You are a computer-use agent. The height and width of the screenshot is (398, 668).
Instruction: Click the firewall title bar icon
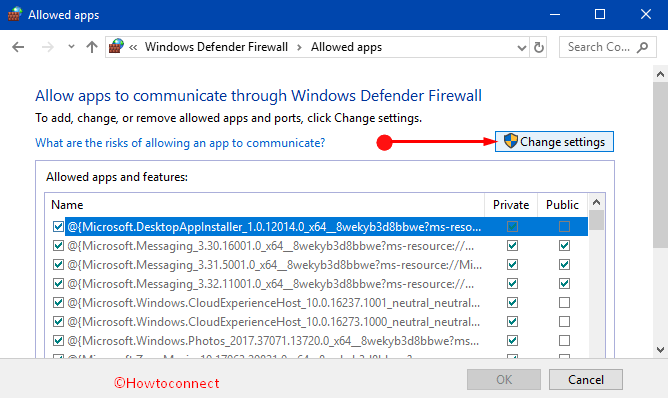coord(15,14)
